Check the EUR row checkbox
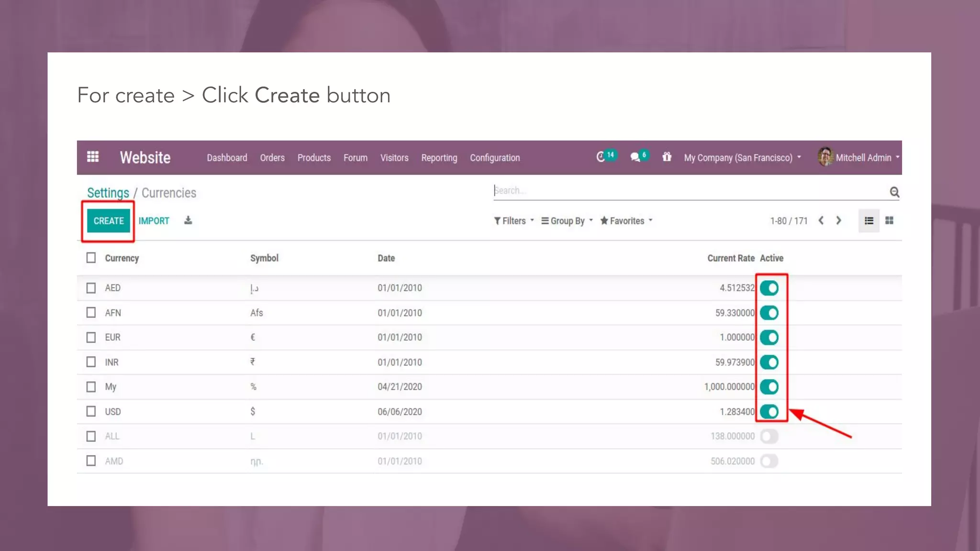Viewport: 980px width, 551px height. point(91,338)
